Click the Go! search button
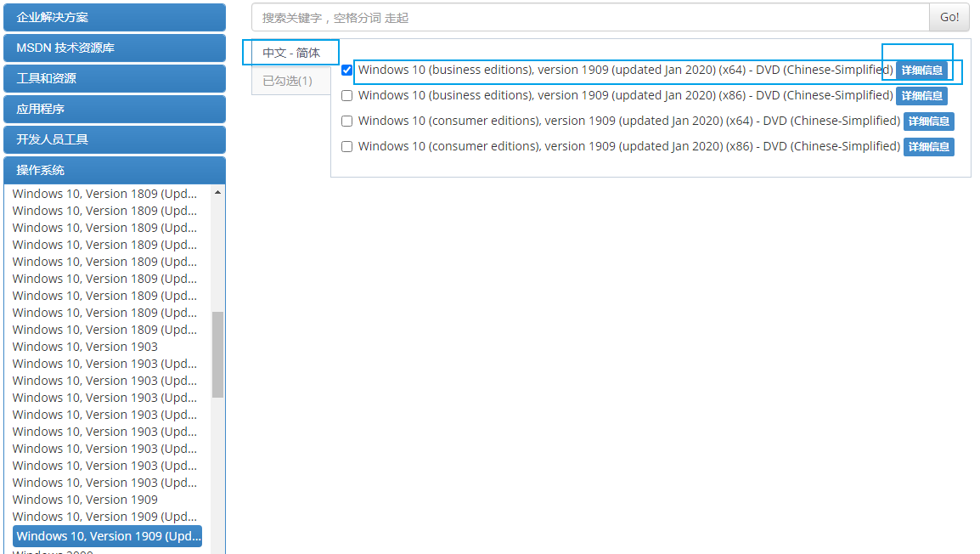 tap(949, 18)
